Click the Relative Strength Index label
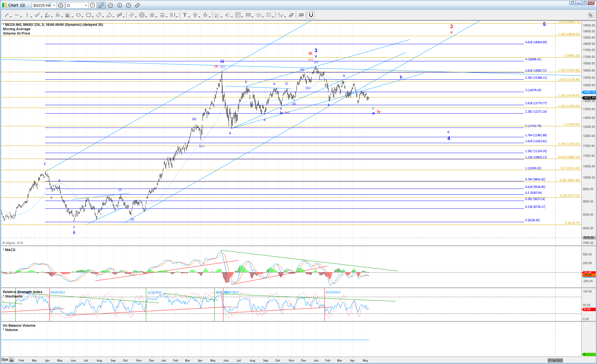The width and height of the screenshot is (597, 364). pos(22,292)
